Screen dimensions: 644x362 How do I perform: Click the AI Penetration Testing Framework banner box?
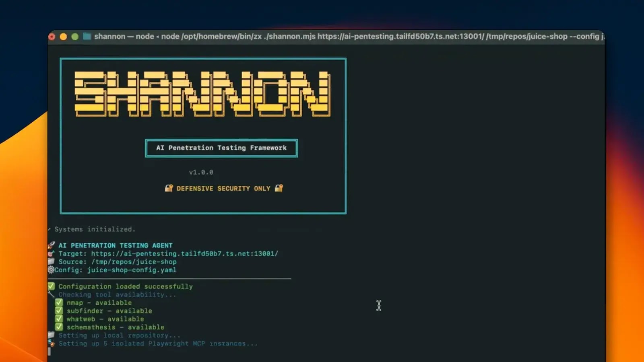pos(221,148)
